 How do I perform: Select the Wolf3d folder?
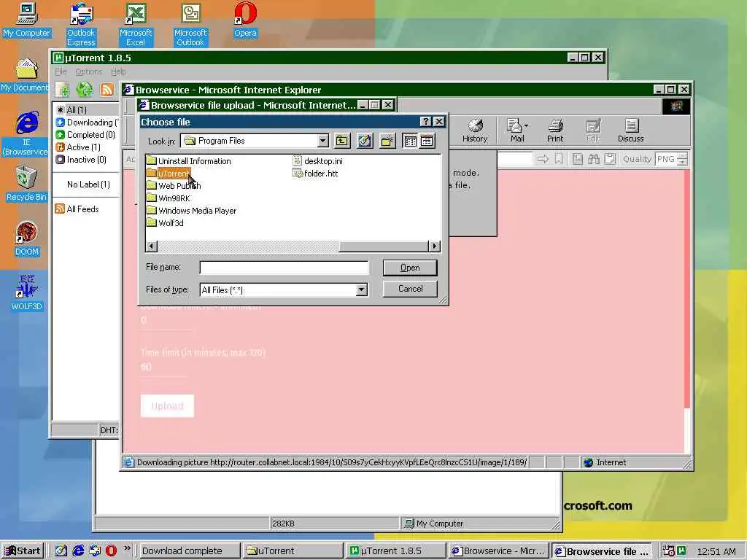click(165, 223)
